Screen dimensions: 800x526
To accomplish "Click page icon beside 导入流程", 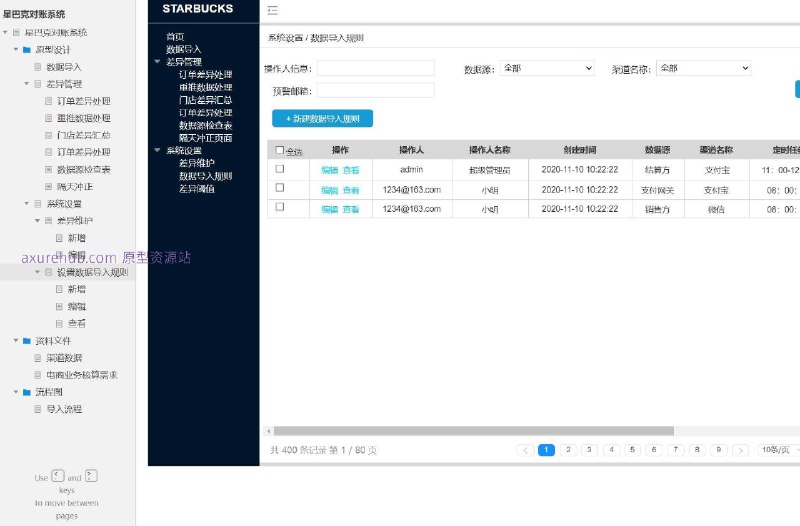I will [37, 409].
